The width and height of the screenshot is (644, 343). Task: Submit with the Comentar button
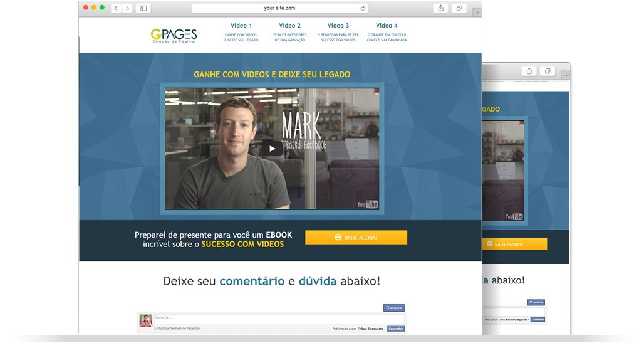[x=396, y=329]
